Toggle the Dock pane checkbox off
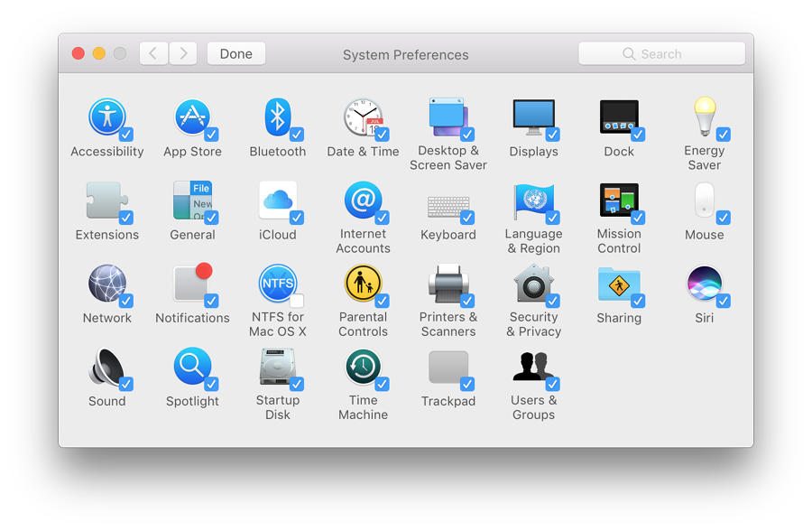The height and width of the screenshot is (531, 812). pyautogui.click(x=638, y=135)
